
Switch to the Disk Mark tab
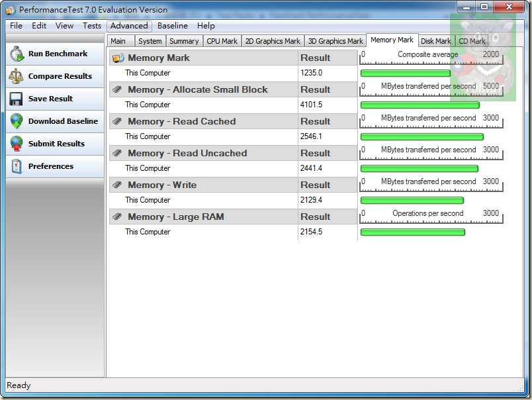click(436, 41)
